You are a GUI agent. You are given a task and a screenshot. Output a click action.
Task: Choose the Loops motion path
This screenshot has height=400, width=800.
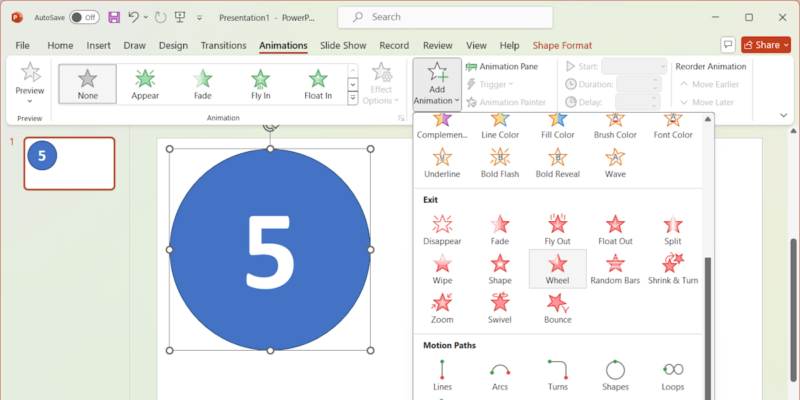click(673, 375)
